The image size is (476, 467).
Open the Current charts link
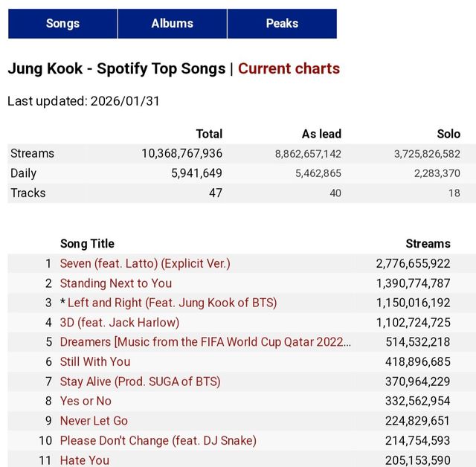tap(289, 69)
